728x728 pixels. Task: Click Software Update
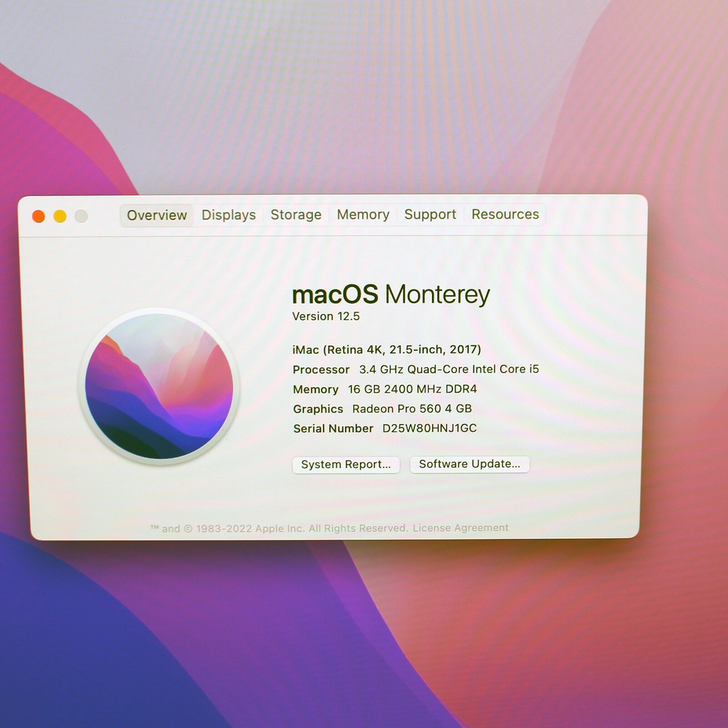pyautogui.click(x=470, y=464)
